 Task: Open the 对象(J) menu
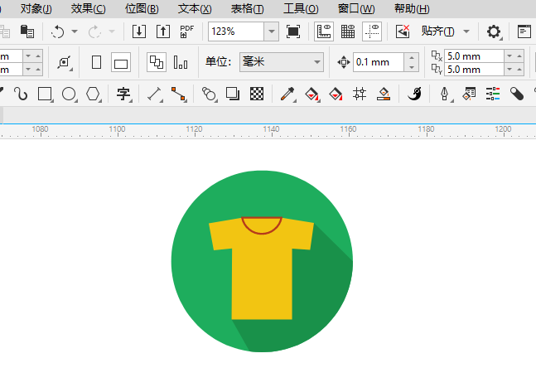tap(36, 8)
